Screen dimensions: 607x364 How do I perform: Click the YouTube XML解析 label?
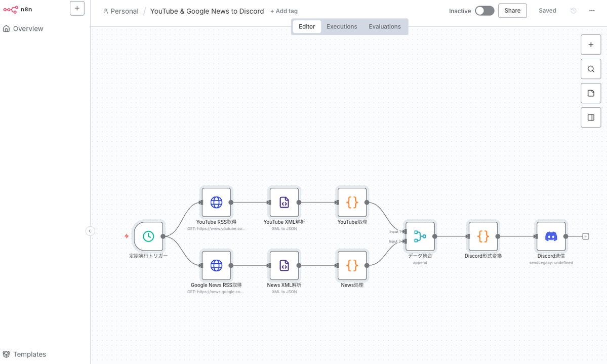(284, 222)
